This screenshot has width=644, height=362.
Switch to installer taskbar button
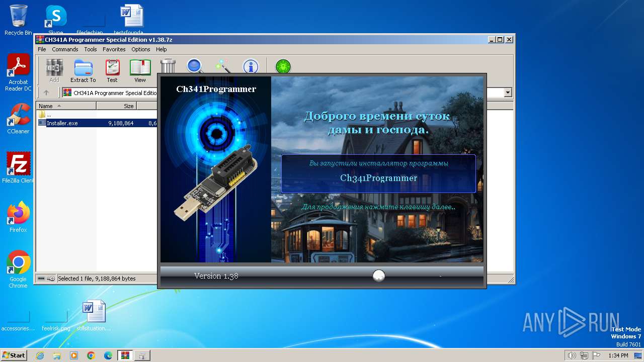click(x=142, y=355)
